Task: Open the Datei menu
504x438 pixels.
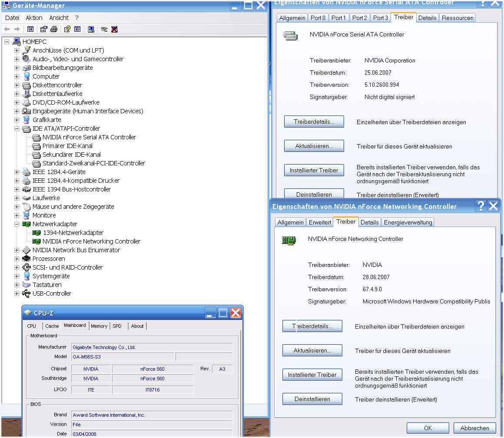Action: (12, 18)
